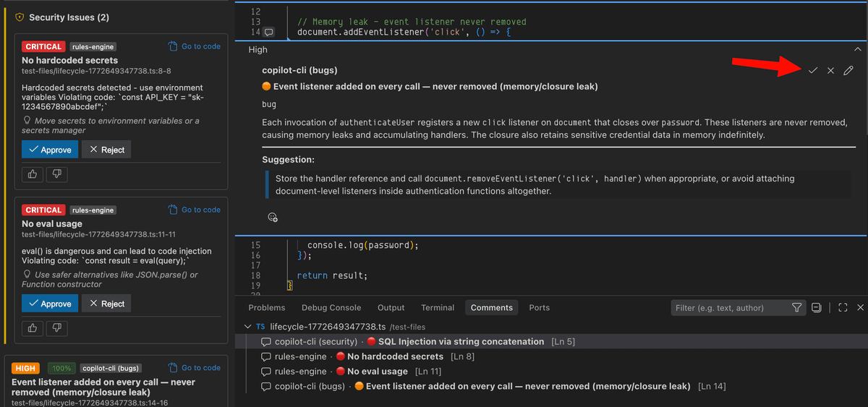Click the lightbulb hint Move secrets to environment variables
This screenshot has width=868, height=407.
pyautogui.click(x=111, y=126)
